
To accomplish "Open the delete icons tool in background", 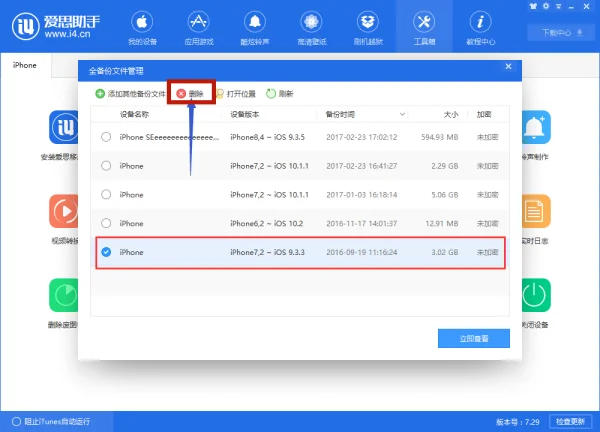I will pos(64,295).
